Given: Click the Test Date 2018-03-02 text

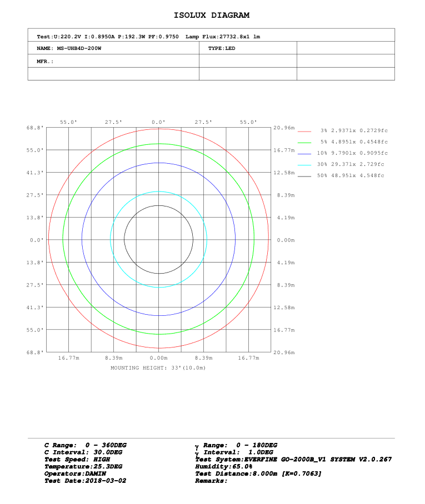Looking at the screenshot, I should click(85, 481).
